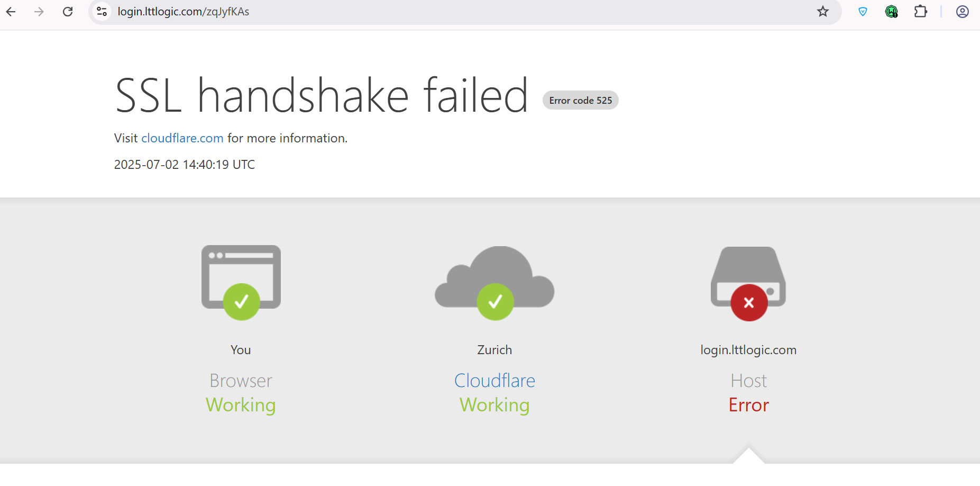
Task: Click the Cloudflare link under Zurich
Action: [494, 381]
